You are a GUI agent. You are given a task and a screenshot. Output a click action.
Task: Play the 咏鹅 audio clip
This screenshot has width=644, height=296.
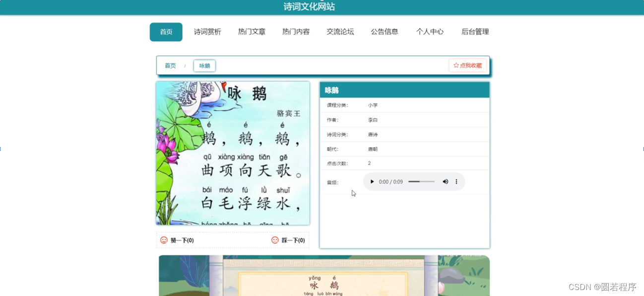[372, 181]
